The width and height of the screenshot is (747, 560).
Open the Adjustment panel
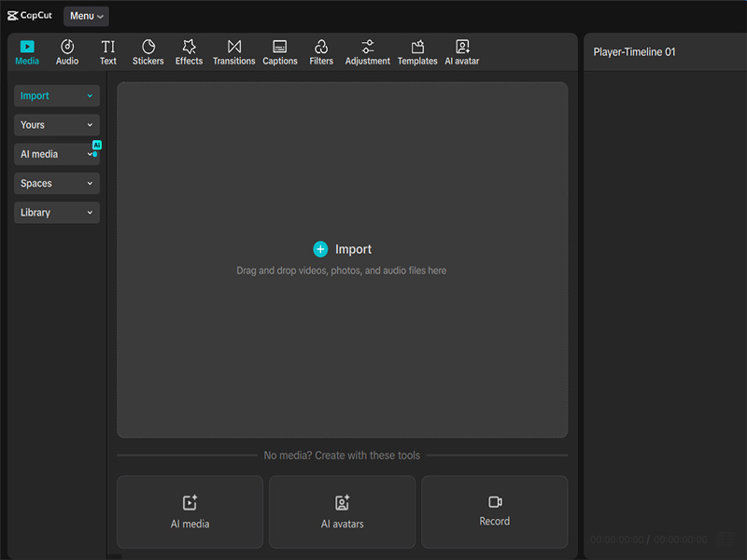(367, 52)
